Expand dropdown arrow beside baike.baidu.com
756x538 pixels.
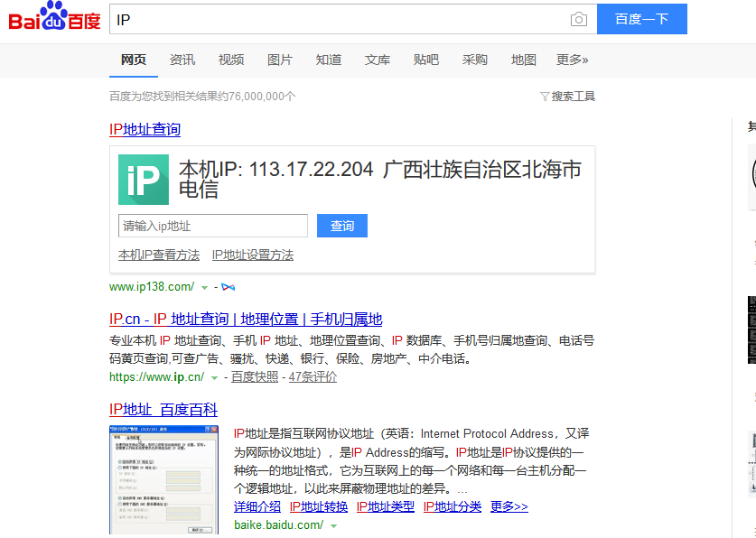(333, 525)
